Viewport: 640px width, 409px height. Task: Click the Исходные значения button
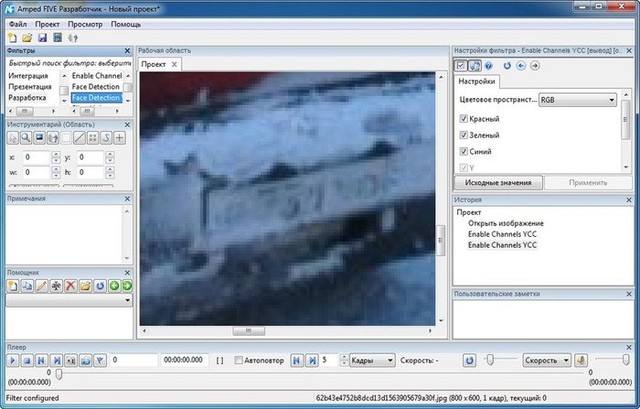point(499,183)
